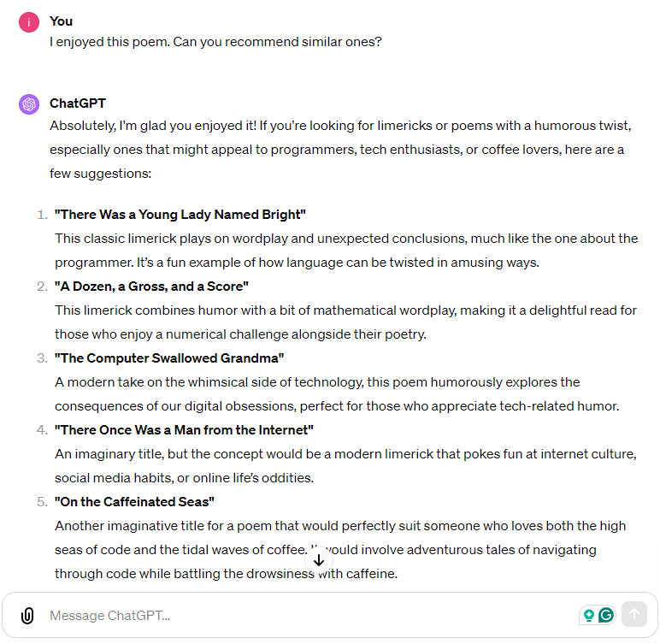Click the Grammarly lightbulb suggestion icon
The image size is (660, 644).
589,616
